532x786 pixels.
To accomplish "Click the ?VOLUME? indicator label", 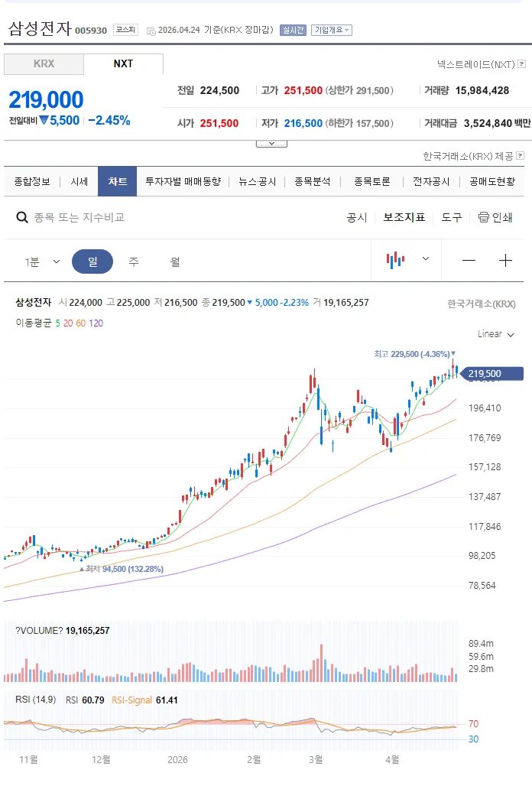I will (x=39, y=631).
